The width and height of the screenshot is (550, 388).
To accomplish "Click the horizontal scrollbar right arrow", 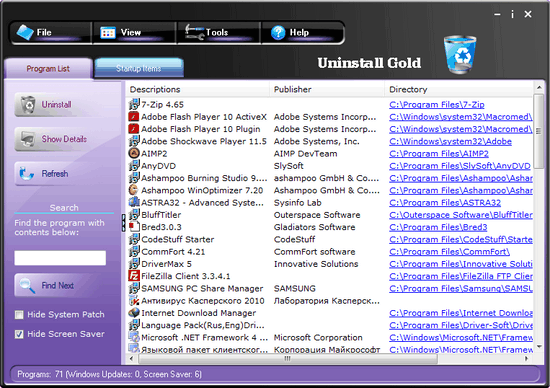I will click(x=526, y=359).
